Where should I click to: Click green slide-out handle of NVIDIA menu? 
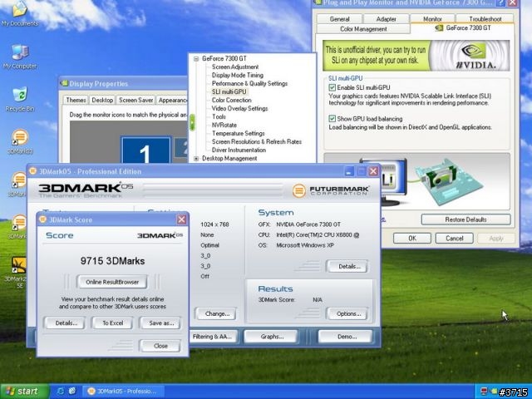pos(192,122)
